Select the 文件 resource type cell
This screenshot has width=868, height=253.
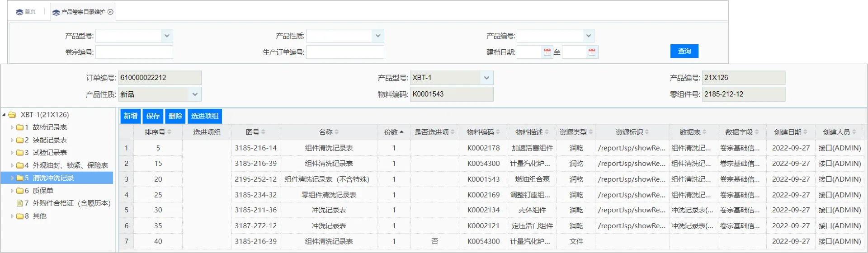576,241
